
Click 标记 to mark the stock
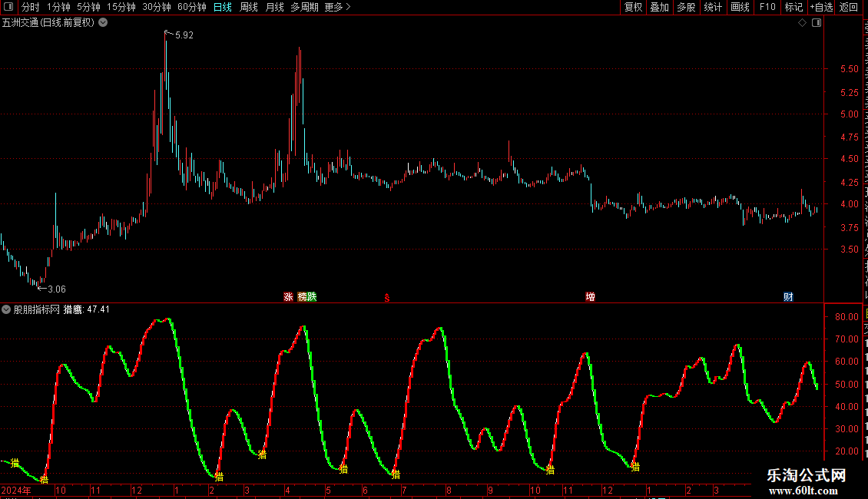coord(793,7)
